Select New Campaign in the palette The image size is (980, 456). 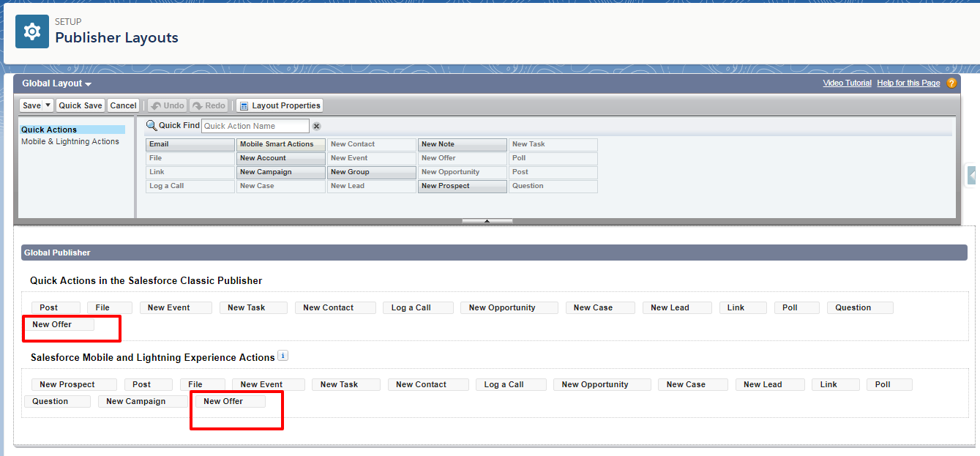tap(281, 172)
